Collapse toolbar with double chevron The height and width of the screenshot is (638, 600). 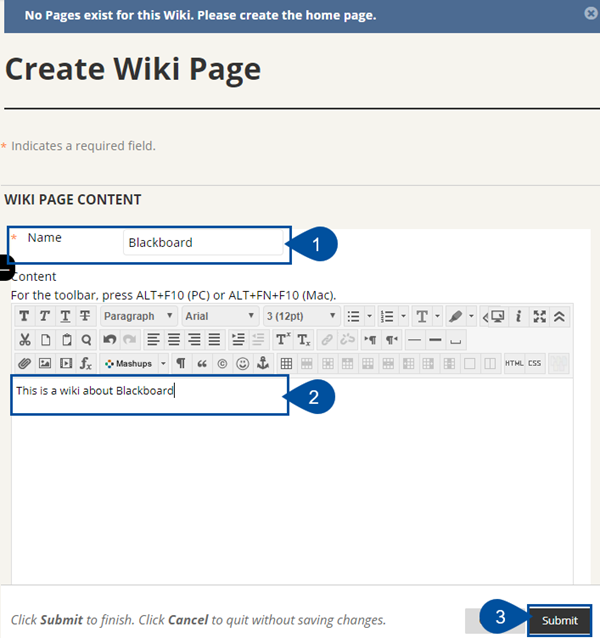560,316
